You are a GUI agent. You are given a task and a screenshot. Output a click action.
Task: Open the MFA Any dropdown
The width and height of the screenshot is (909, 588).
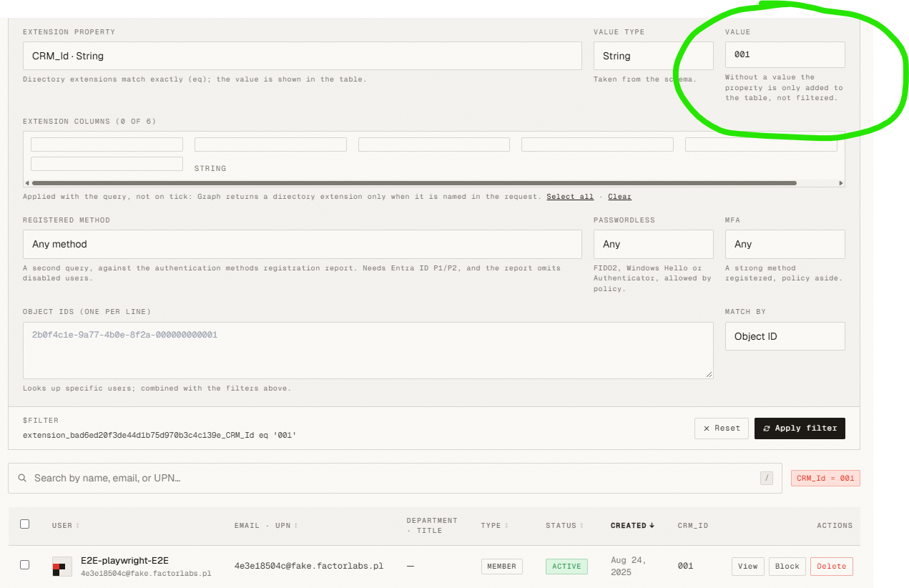(785, 244)
